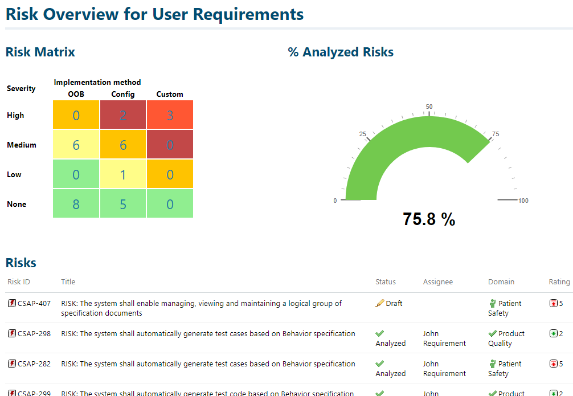The image size is (573, 396).
Task: Click the risk icon next to CSAP-407
Action: coord(12,303)
